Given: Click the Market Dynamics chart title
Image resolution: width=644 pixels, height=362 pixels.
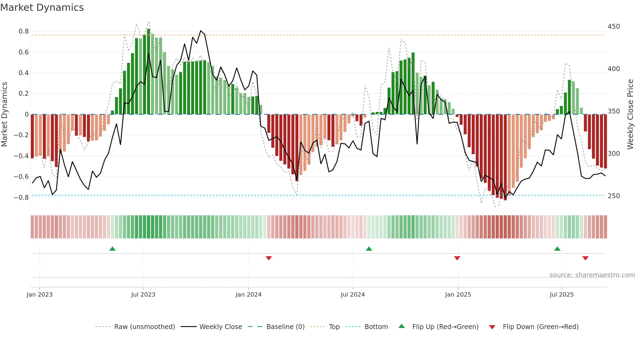Looking at the screenshot, I should click(x=42, y=8).
